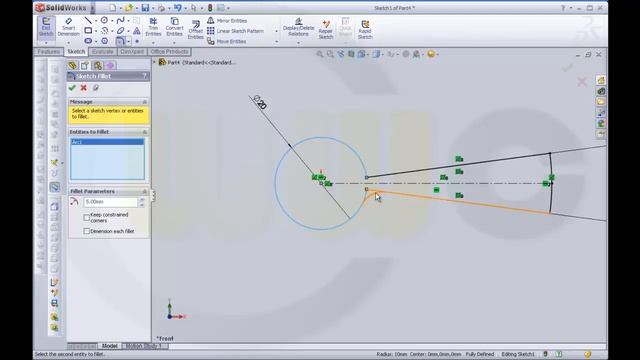
Task: Click Move Entities
Action: point(226,41)
